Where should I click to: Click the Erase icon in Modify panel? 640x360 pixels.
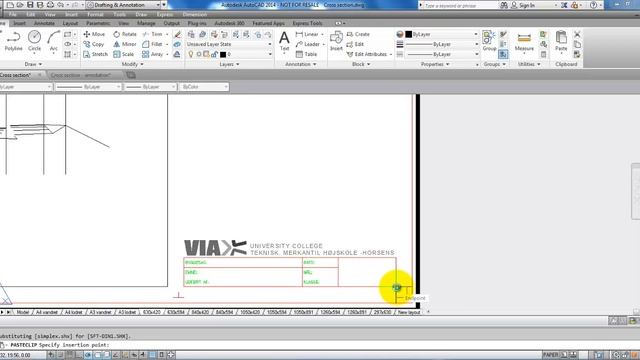[x=177, y=34]
